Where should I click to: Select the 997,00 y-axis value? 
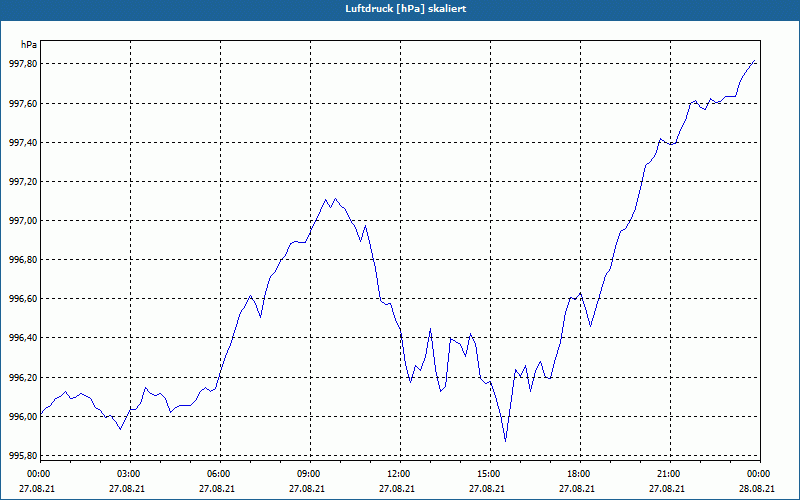(x=23, y=221)
